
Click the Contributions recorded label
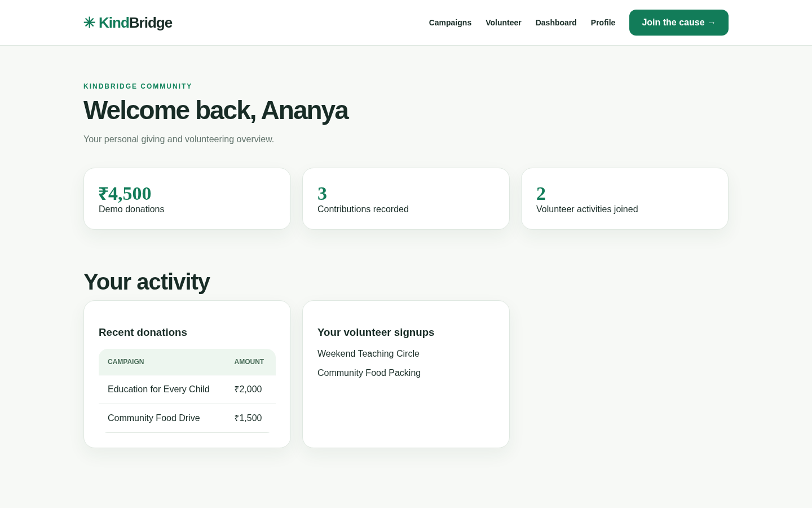click(363, 209)
